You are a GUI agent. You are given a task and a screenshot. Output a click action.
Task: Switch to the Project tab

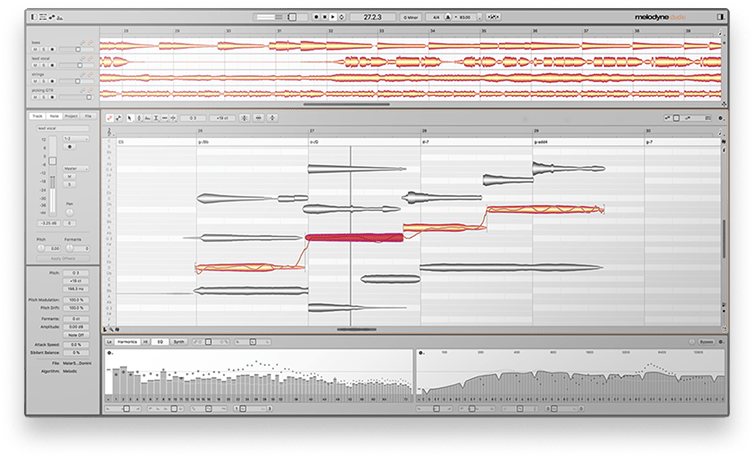tap(70, 116)
